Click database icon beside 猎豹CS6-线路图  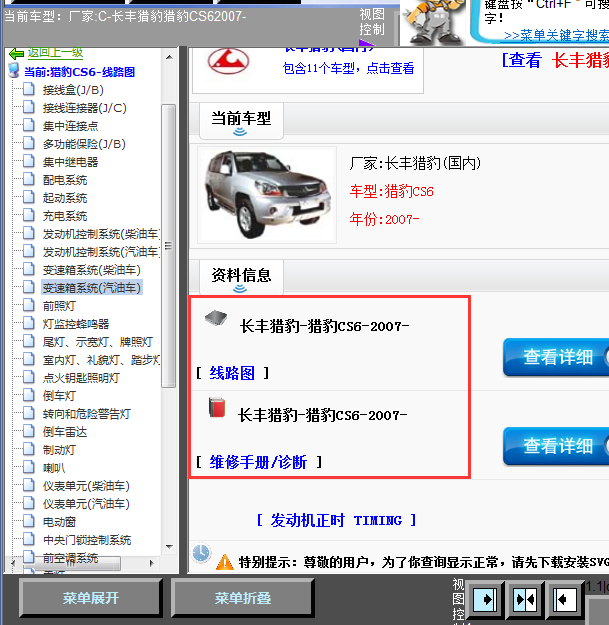coord(14,71)
